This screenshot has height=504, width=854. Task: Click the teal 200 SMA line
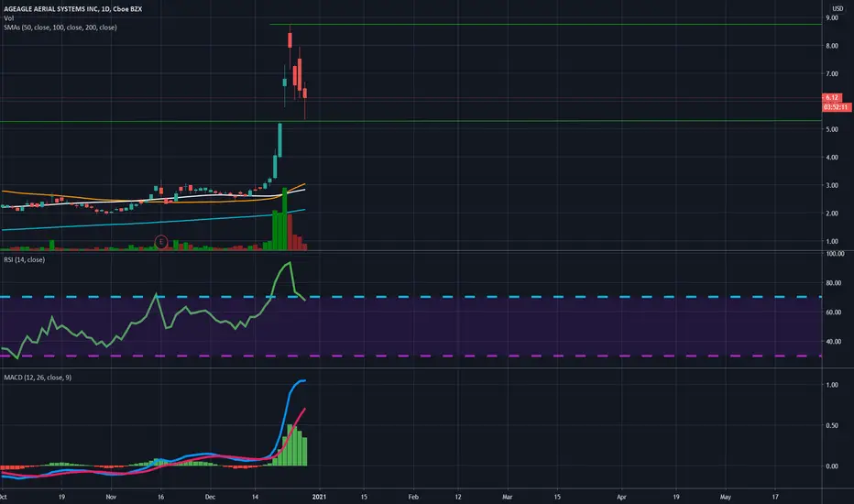point(152,222)
